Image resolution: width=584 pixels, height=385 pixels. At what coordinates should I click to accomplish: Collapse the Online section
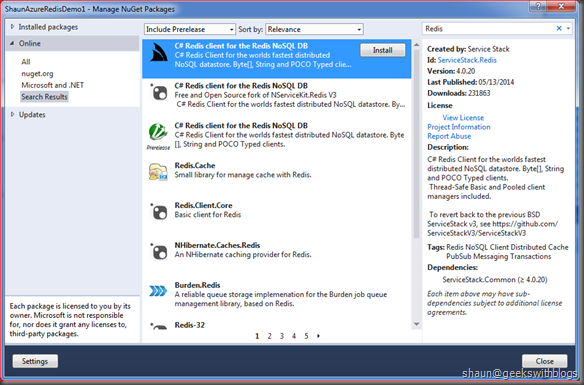(12, 44)
